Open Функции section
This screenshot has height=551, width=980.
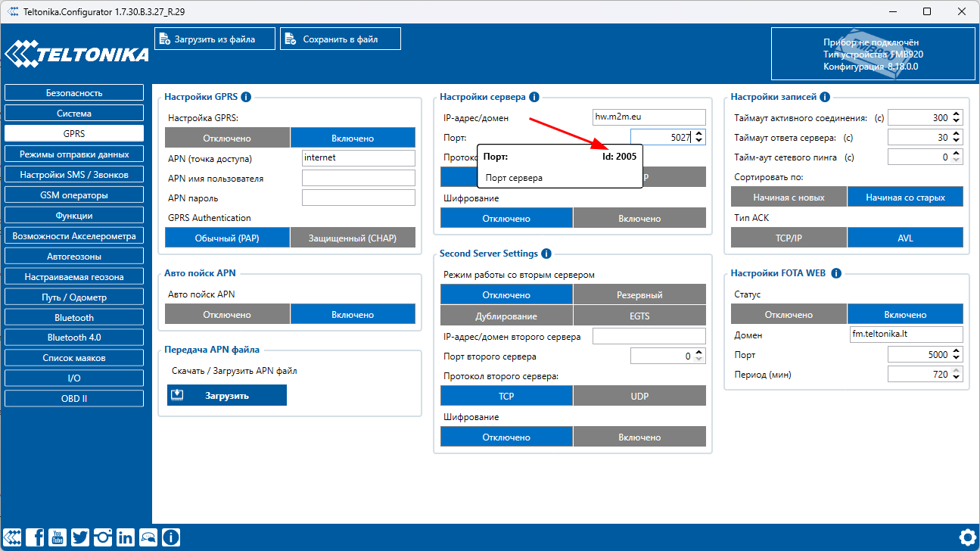click(74, 216)
